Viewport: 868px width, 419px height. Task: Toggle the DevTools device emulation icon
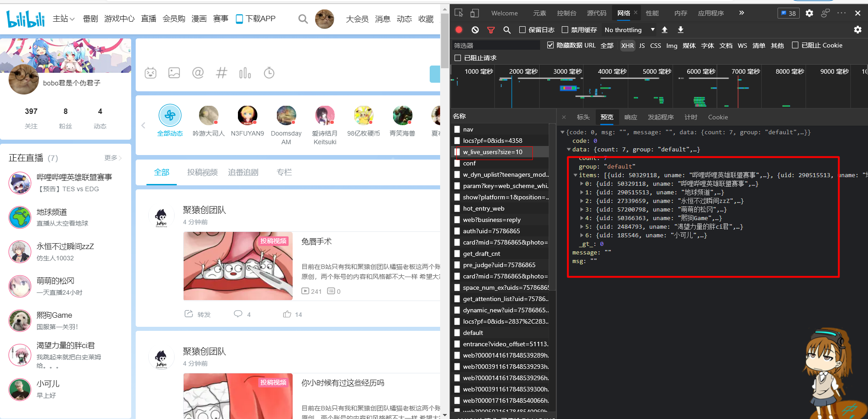[x=474, y=13]
